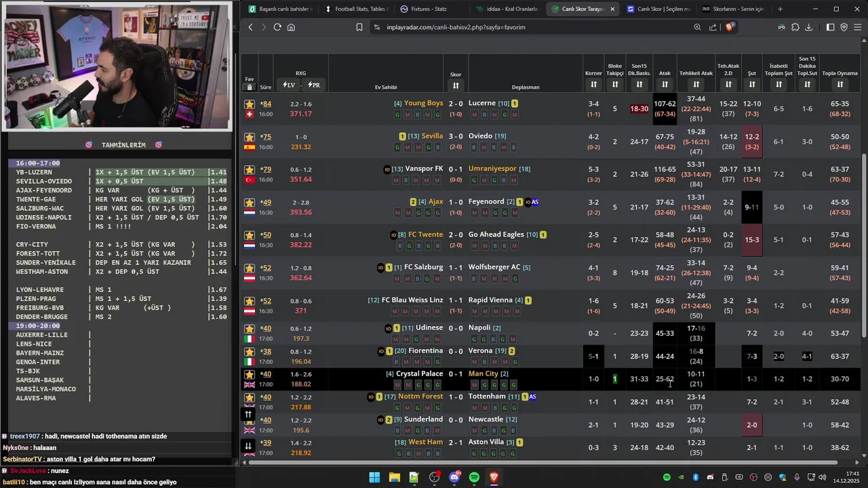Open the browser hamburger menu
868x488 pixels.
858,27
